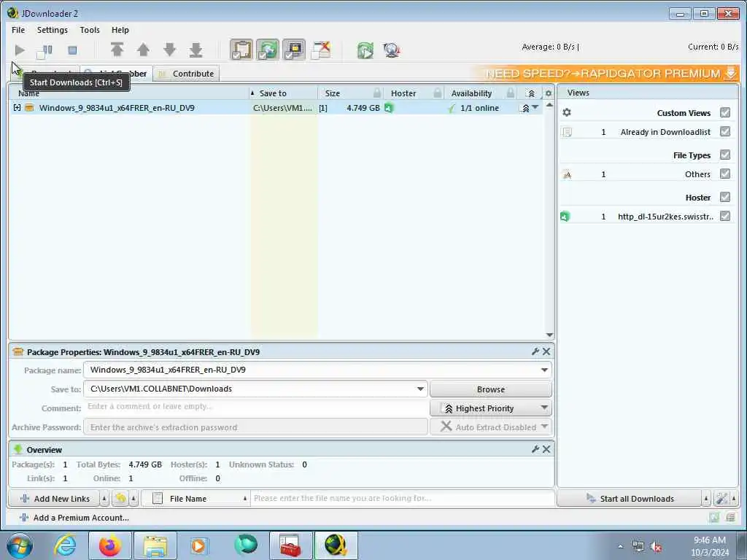The height and width of the screenshot is (560, 747).
Task: Open Package Properties wrench settings
Action: 535,351
